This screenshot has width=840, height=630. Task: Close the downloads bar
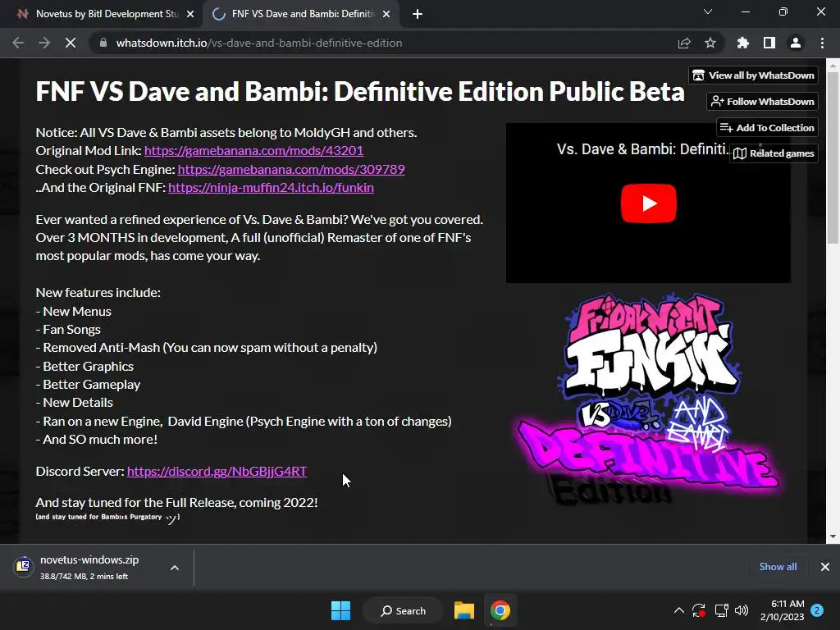825,566
